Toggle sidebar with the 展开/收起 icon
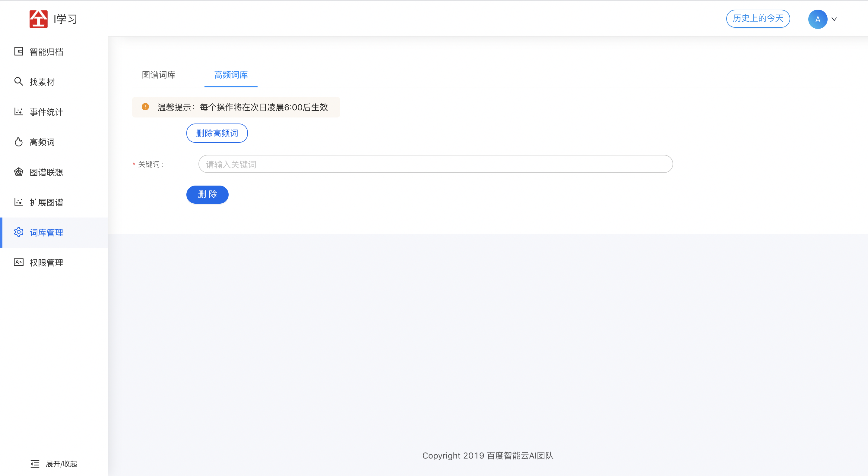This screenshot has height=476, width=868. (x=35, y=464)
